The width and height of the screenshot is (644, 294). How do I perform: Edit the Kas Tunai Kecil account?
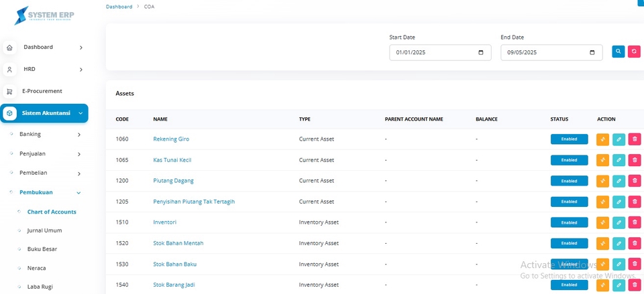[619, 160]
